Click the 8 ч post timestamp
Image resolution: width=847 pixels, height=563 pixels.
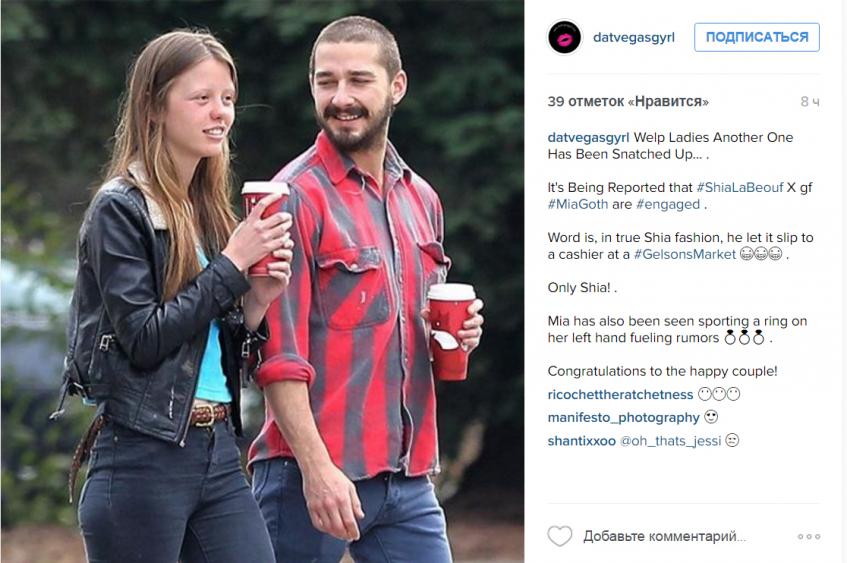[810, 102]
